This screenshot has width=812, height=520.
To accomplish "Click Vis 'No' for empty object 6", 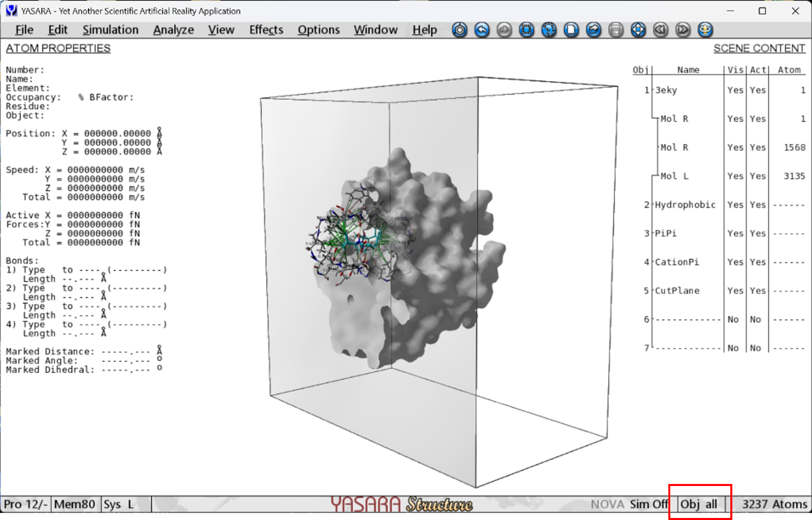I will click(733, 319).
